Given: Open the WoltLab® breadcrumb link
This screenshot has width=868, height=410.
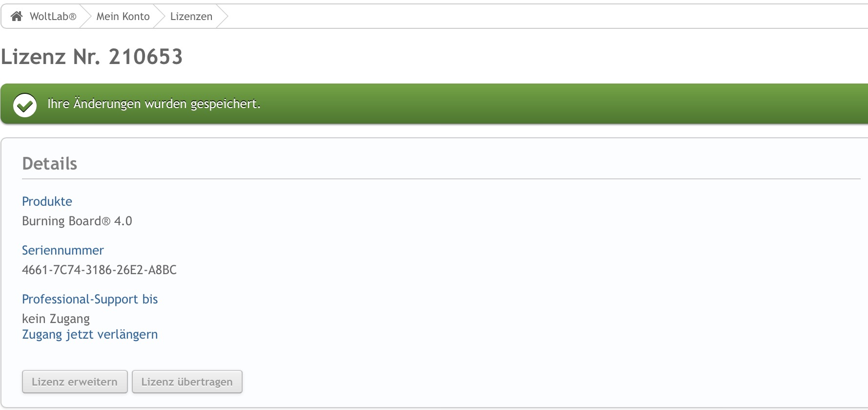Looking at the screenshot, I should [53, 17].
